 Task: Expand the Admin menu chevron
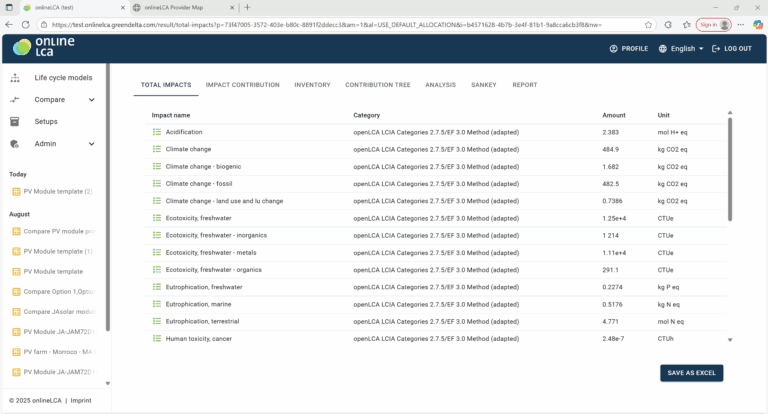92,144
